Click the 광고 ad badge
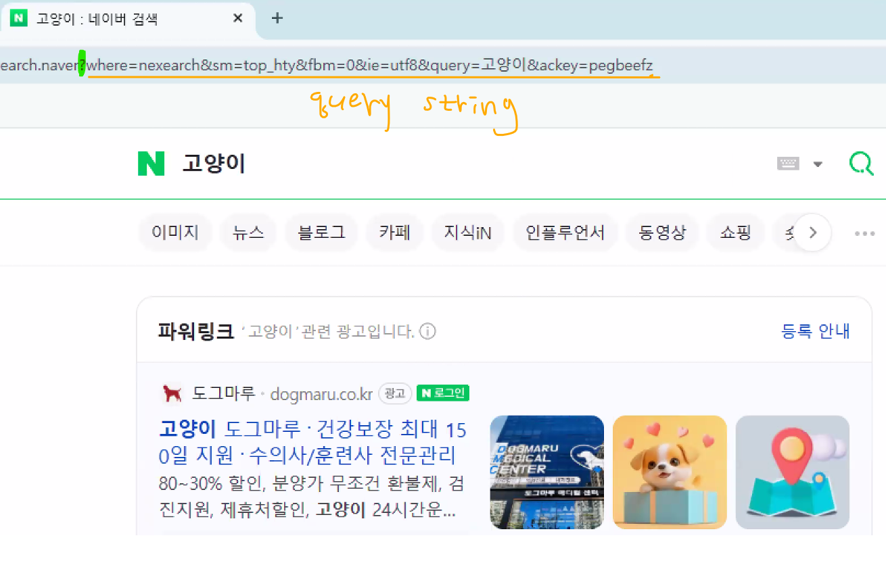This screenshot has width=886, height=588. pos(395,393)
